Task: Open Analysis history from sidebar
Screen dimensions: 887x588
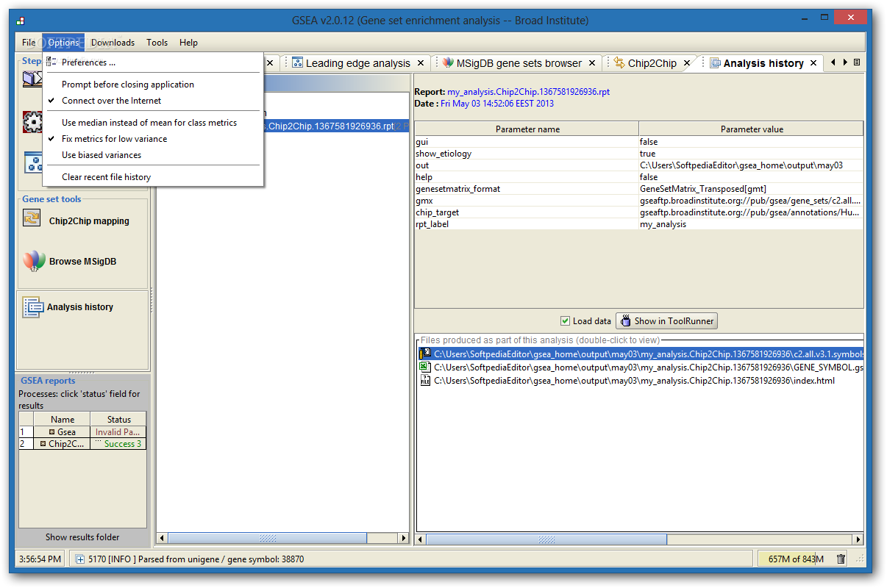Action: 80,307
